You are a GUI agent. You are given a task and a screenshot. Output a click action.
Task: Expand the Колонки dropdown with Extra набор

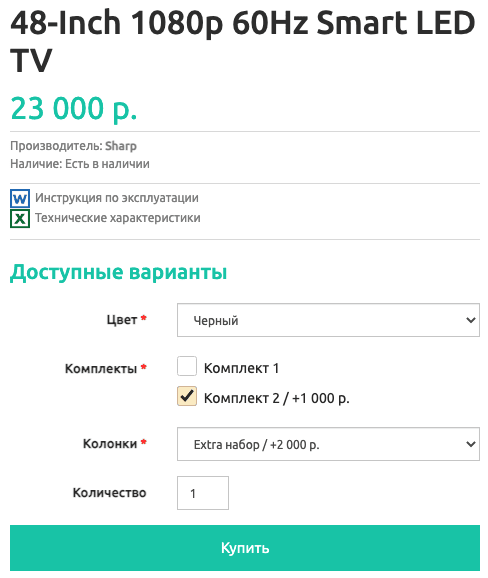[x=328, y=444]
